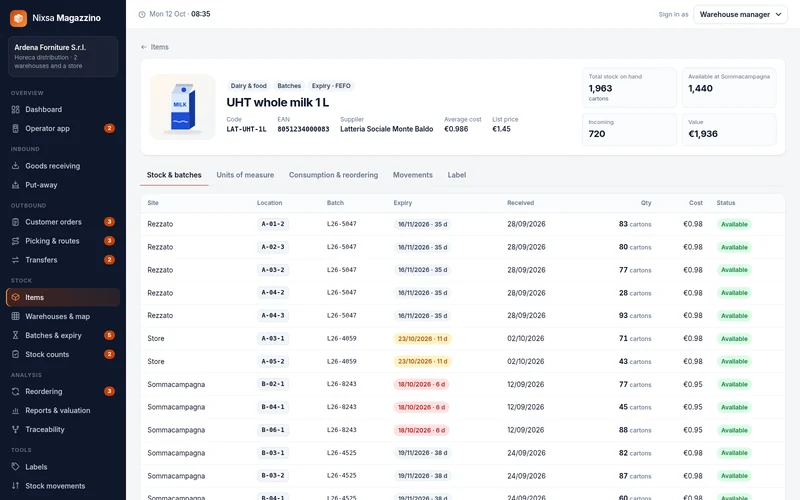This screenshot has height=500, width=800.
Task: Click the Goods receiving icon
Action: 15,166
